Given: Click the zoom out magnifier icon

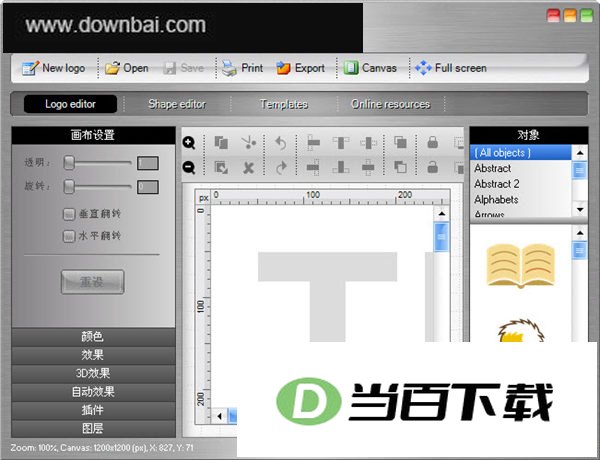Looking at the screenshot, I should pyautogui.click(x=189, y=167).
